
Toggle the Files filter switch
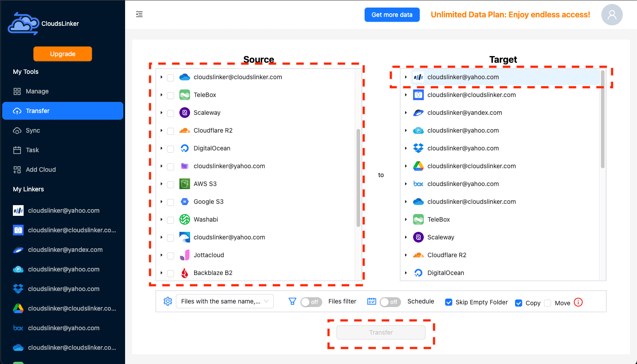click(x=311, y=302)
